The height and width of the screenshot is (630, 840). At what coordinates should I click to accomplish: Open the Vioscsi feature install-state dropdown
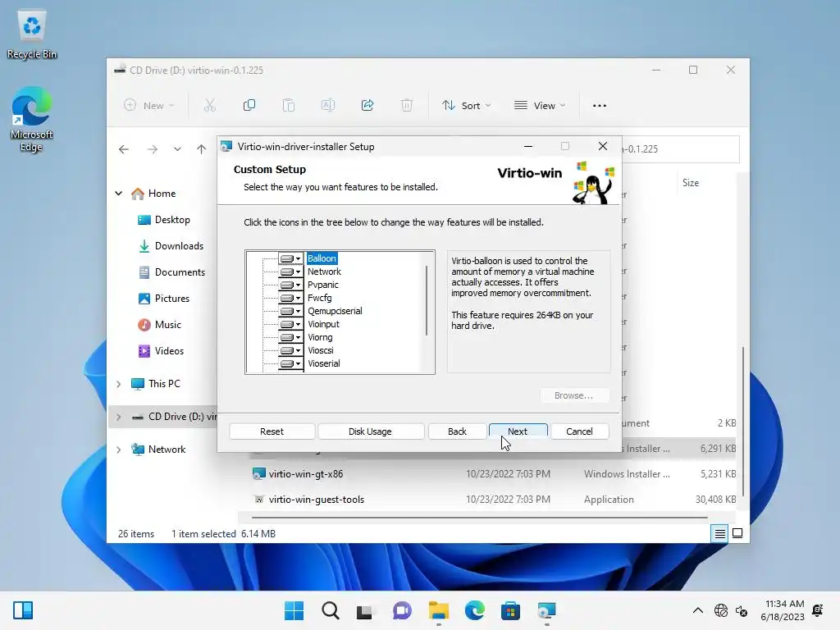pyautogui.click(x=291, y=350)
